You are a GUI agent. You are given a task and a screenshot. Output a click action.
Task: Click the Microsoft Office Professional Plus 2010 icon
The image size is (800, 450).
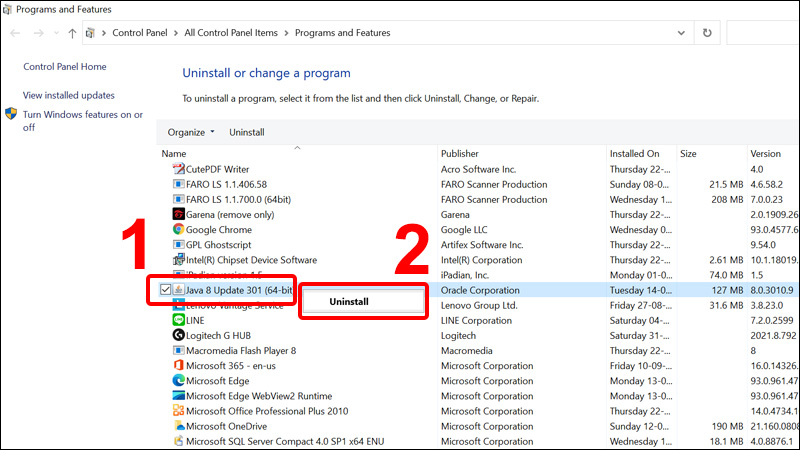178,411
